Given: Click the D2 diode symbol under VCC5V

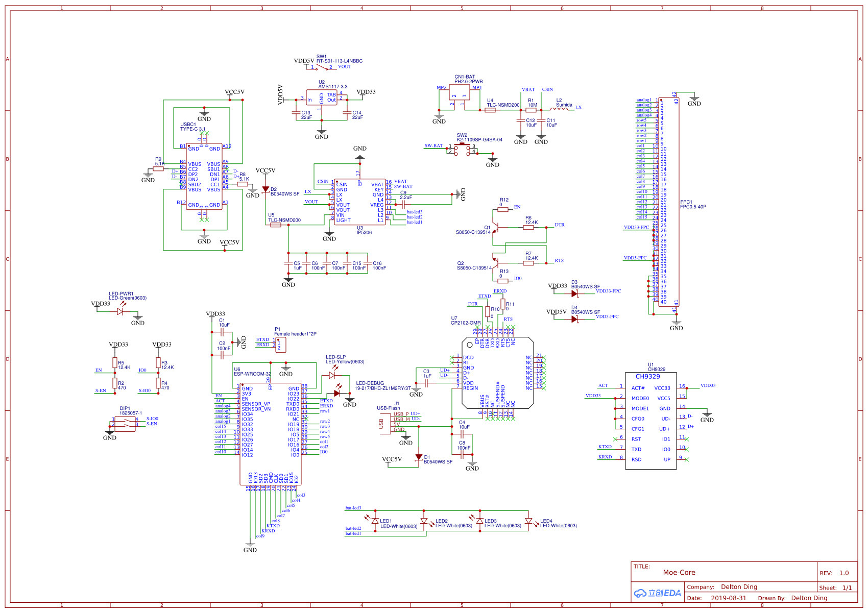Looking at the screenshot, I should (x=266, y=189).
